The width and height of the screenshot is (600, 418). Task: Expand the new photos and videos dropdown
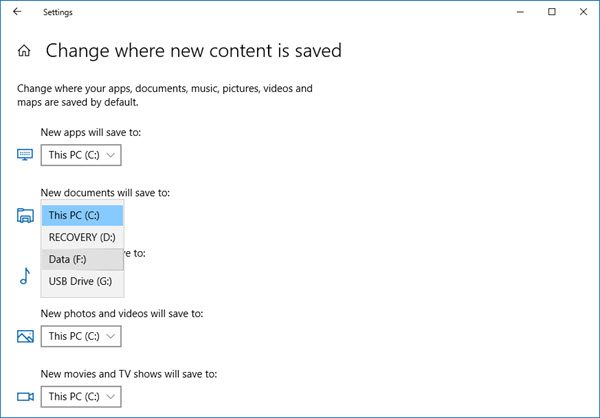click(81, 337)
